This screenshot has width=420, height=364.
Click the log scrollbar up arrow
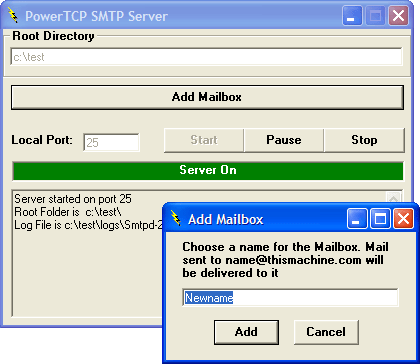tap(393, 198)
